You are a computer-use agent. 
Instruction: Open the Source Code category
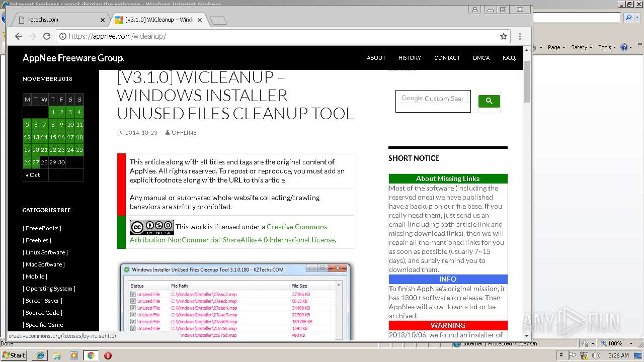pyautogui.click(x=42, y=313)
